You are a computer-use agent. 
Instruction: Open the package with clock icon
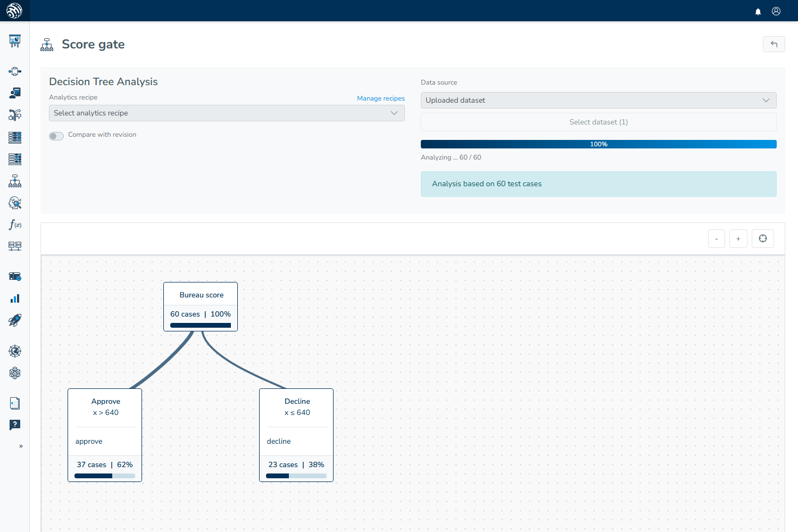(x=15, y=277)
